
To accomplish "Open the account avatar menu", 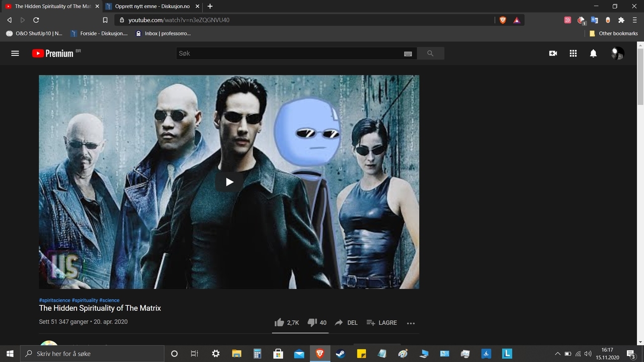I will (x=617, y=53).
